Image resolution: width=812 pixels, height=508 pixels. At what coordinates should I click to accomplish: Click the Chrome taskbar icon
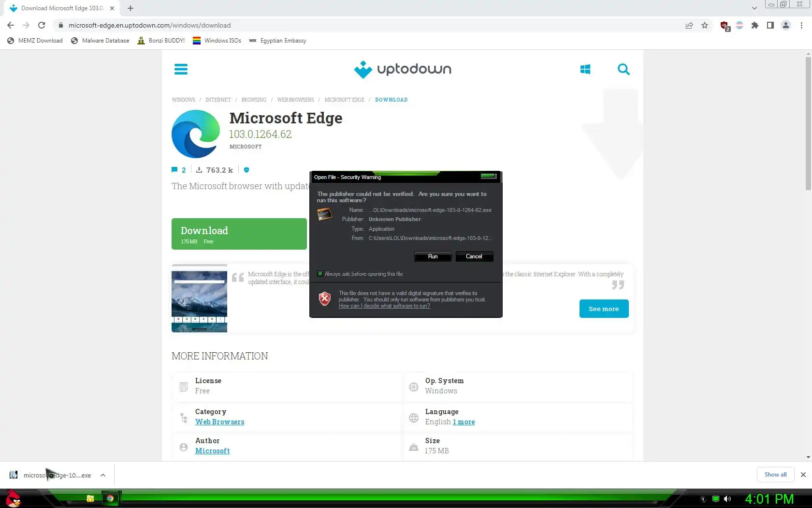tap(110, 498)
